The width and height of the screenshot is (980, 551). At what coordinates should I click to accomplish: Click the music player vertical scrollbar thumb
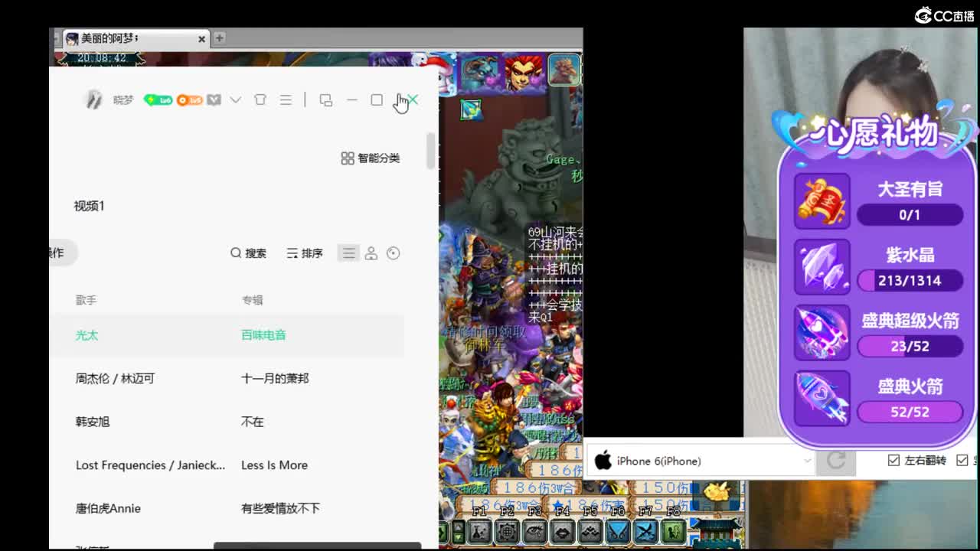pyautogui.click(x=431, y=151)
